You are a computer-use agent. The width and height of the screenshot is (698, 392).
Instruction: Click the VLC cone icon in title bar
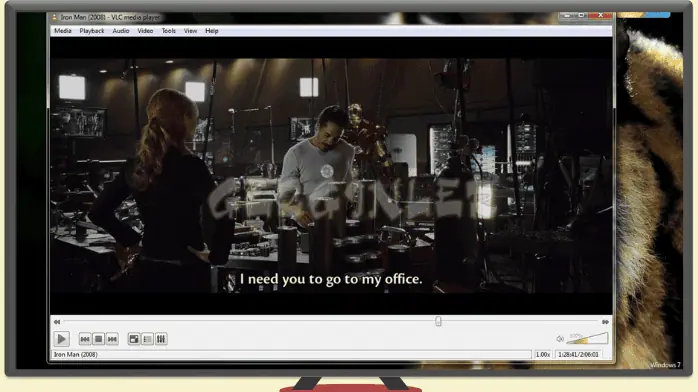point(54,17)
